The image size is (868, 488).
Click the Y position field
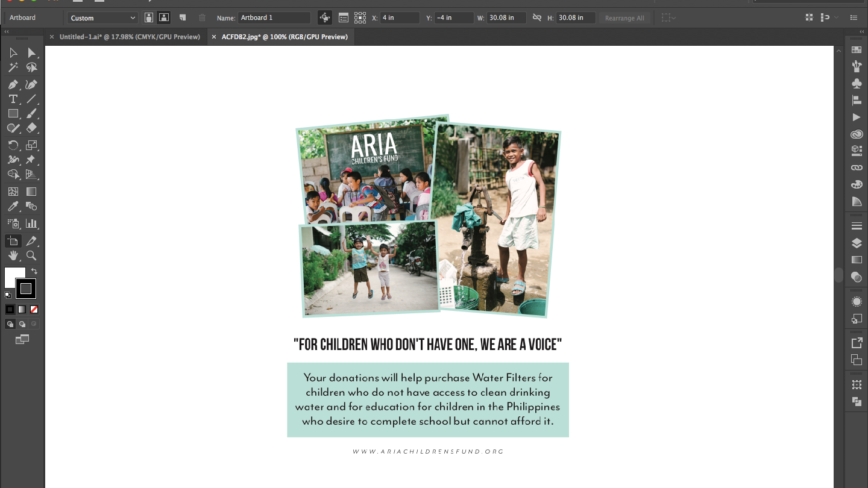pyautogui.click(x=454, y=18)
